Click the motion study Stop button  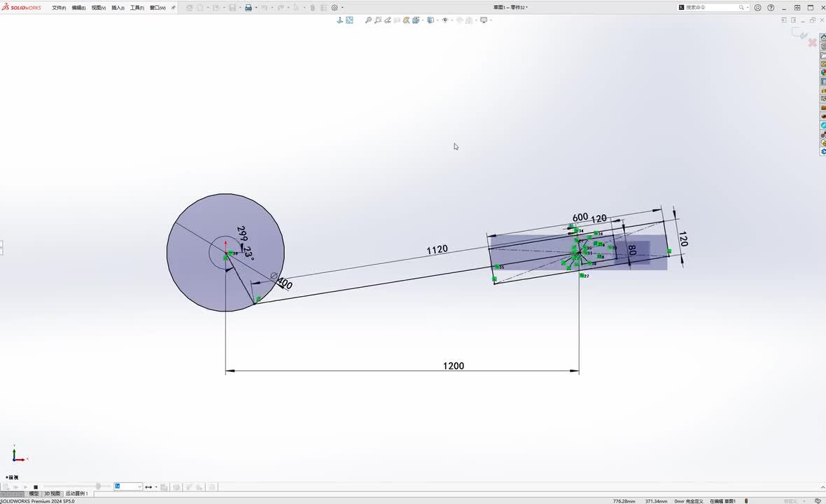[x=35, y=487]
